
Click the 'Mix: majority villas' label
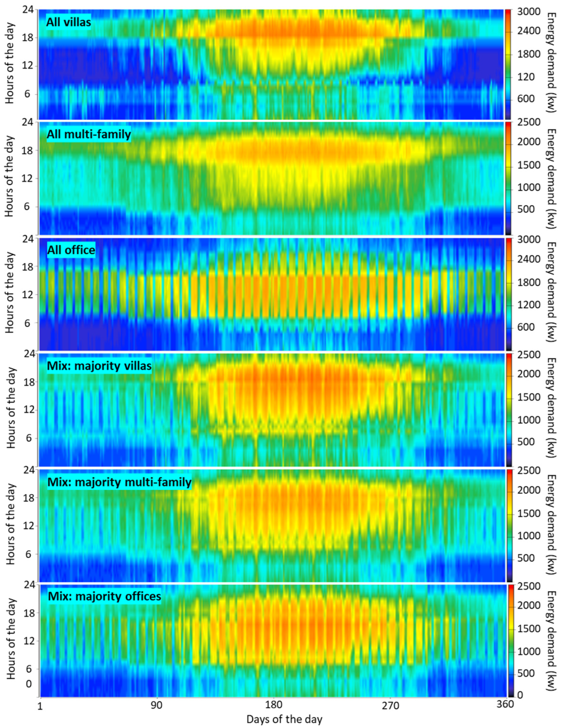click(99, 366)
